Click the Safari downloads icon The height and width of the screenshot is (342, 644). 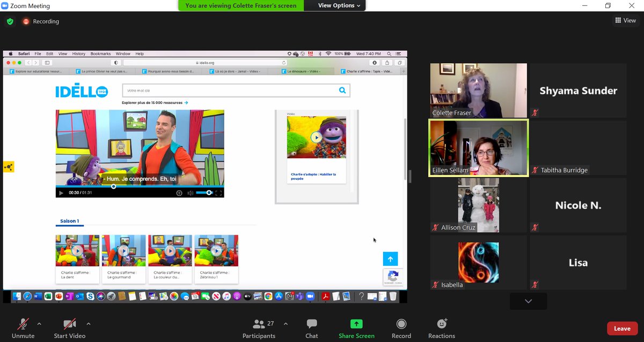click(x=375, y=62)
